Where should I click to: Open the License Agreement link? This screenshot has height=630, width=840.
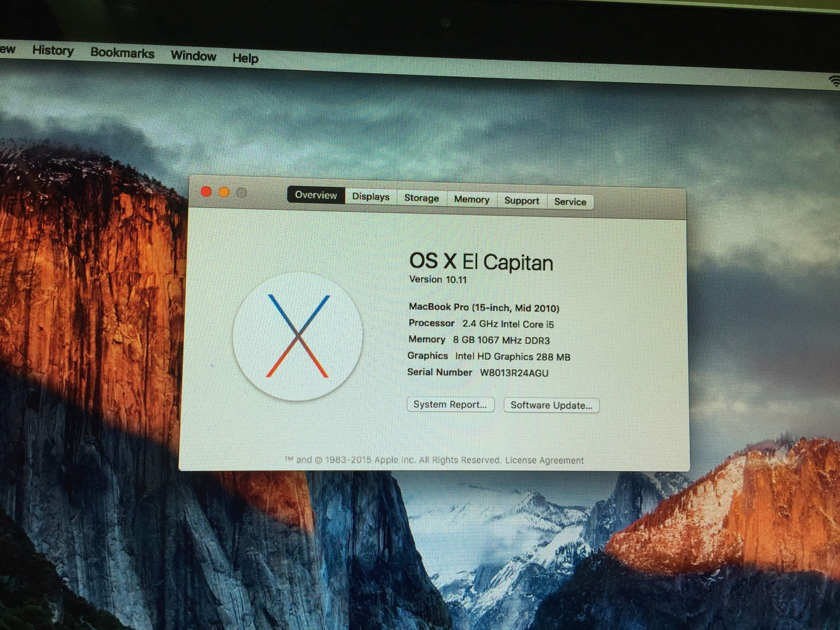(x=544, y=460)
